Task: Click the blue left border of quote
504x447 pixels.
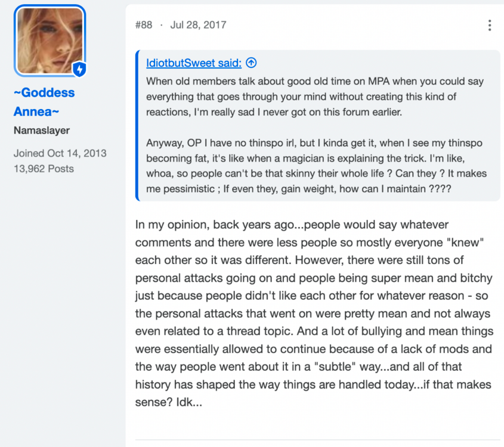Action: coord(137,126)
